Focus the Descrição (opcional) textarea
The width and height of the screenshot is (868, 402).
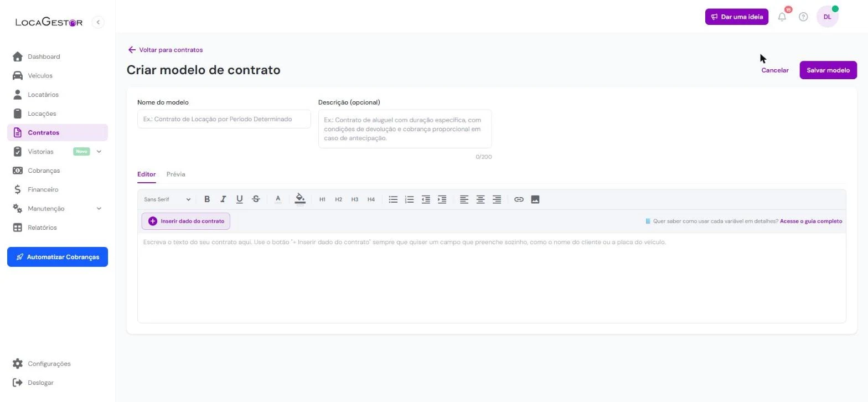(405, 129)
